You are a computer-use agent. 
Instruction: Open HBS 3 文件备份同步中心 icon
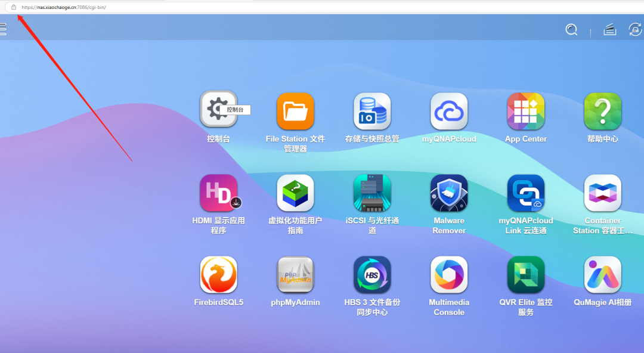[x=372, y=274]
